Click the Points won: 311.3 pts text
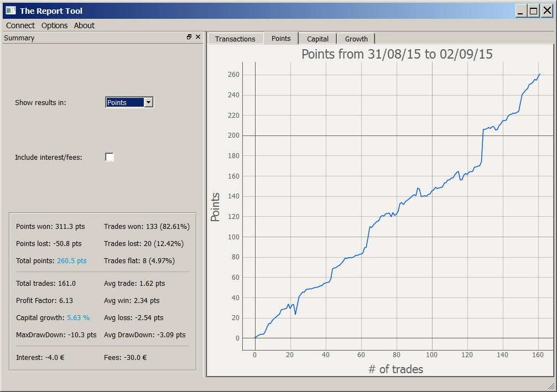557x392 pixels. pyautogui.click(x=50, y=227)
